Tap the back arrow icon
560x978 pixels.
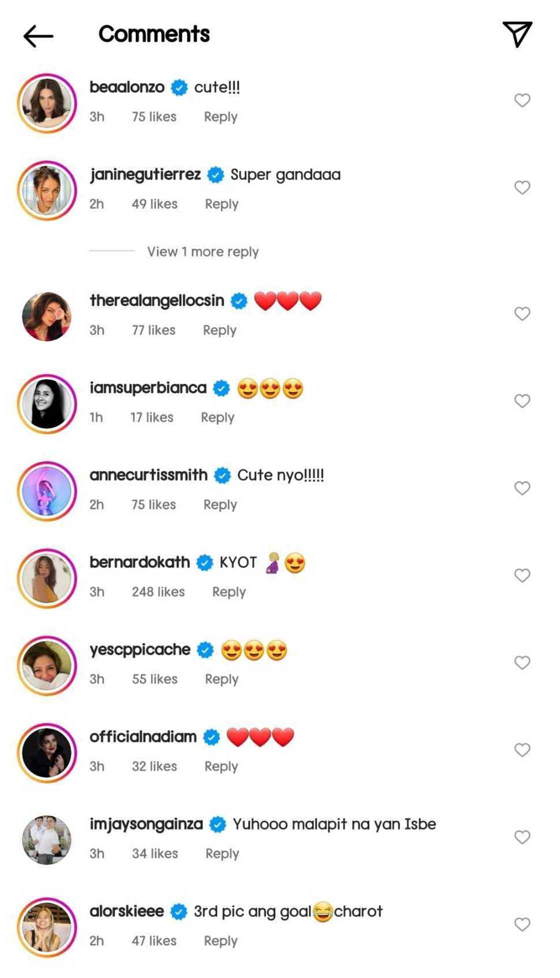tap(38, 36)
